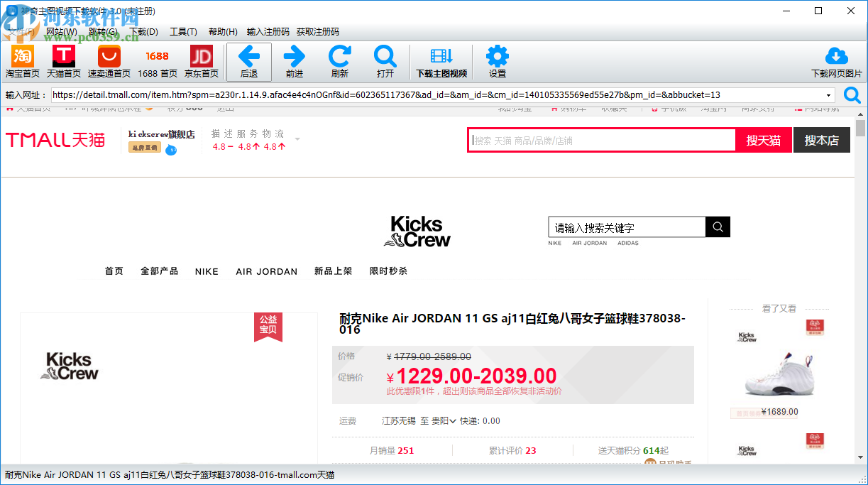Image resolution: width=868 pixels, height=485 pixels.
Task: Navigate back with the 后退 arrow icon
Action: coord(248,61)
